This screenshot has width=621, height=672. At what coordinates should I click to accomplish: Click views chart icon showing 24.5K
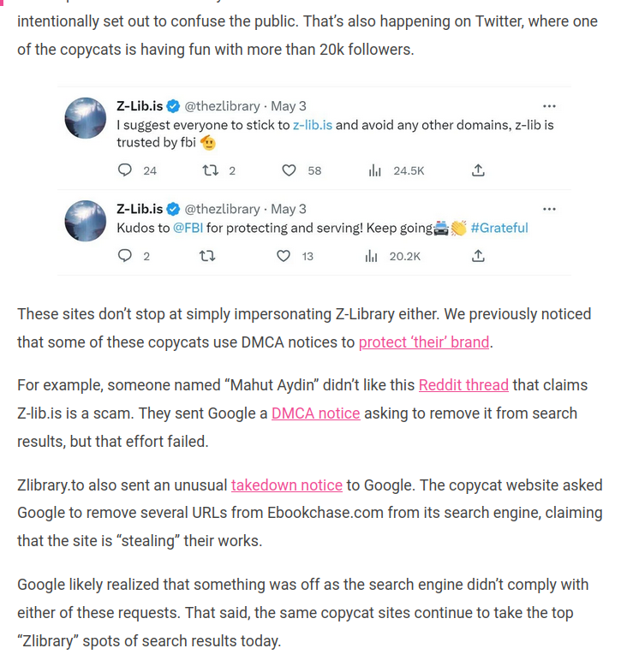coord(374,170)
